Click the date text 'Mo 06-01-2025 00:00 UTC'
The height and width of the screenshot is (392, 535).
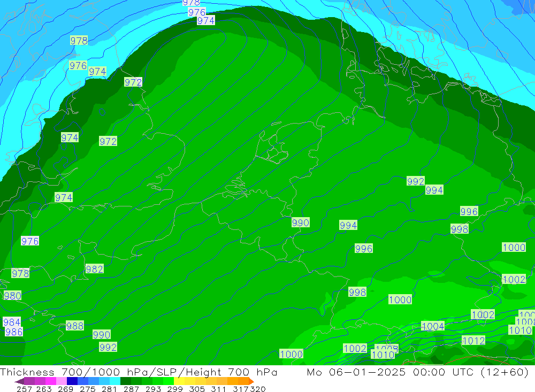tap(392, 372)
